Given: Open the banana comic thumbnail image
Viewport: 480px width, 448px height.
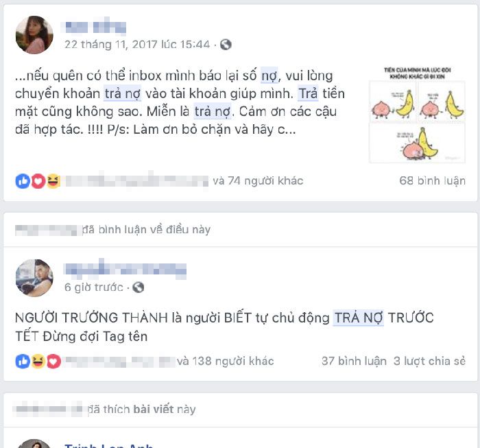Looking at the screenshot, I should [x=417, y=115].
